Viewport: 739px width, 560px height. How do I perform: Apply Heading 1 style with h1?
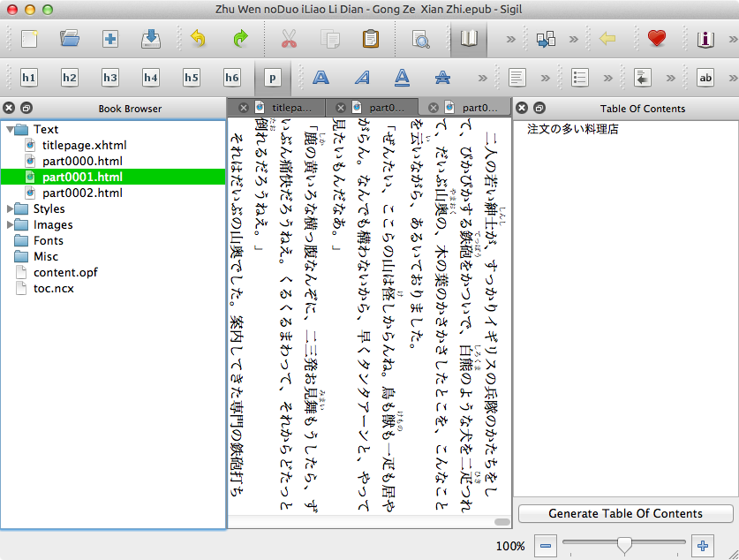click(29, 78)
